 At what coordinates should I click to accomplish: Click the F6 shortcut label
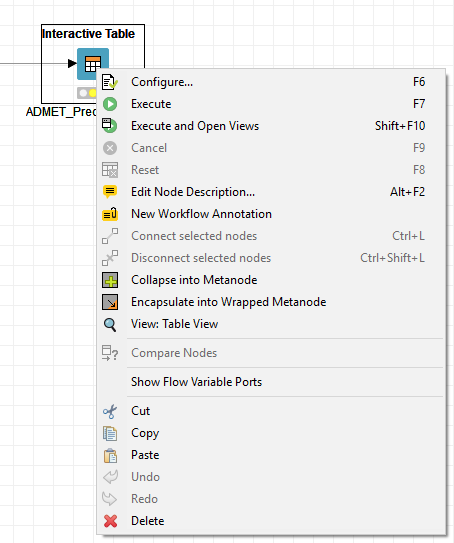[419, 82]
